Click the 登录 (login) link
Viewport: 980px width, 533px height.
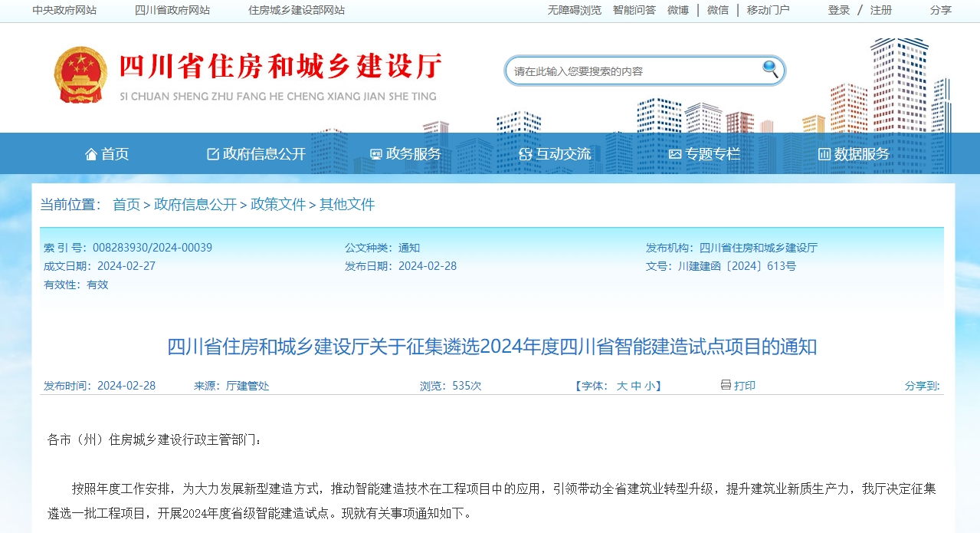838,11
